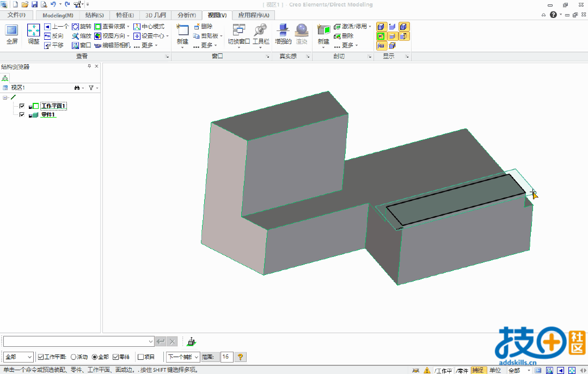Viewport: 588px width, 374px height.
Task: Click the 反向 reverse view tool
Action: [54, 36]
